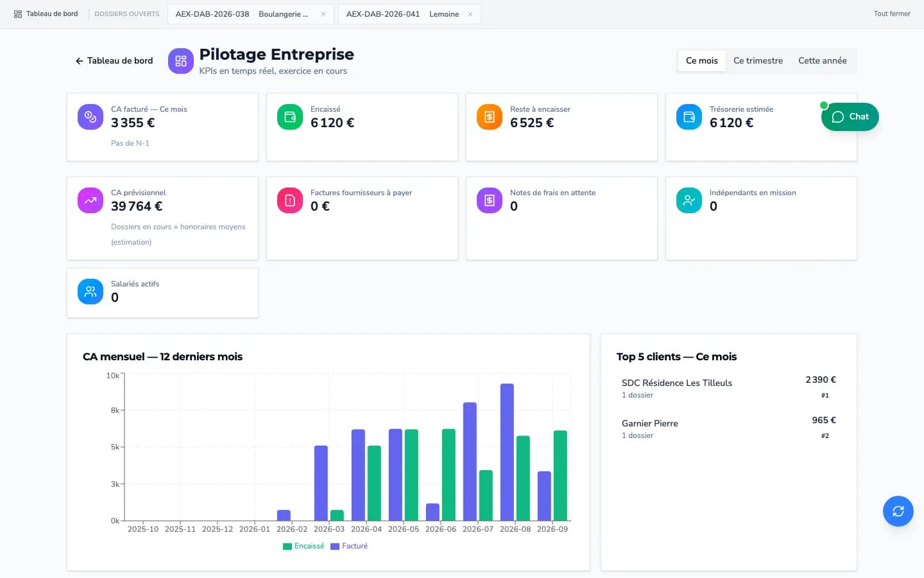This screenshot has height=578, width=924.
Task: Click the CA prévisionnel trending arrow icon
Action: 90,200
